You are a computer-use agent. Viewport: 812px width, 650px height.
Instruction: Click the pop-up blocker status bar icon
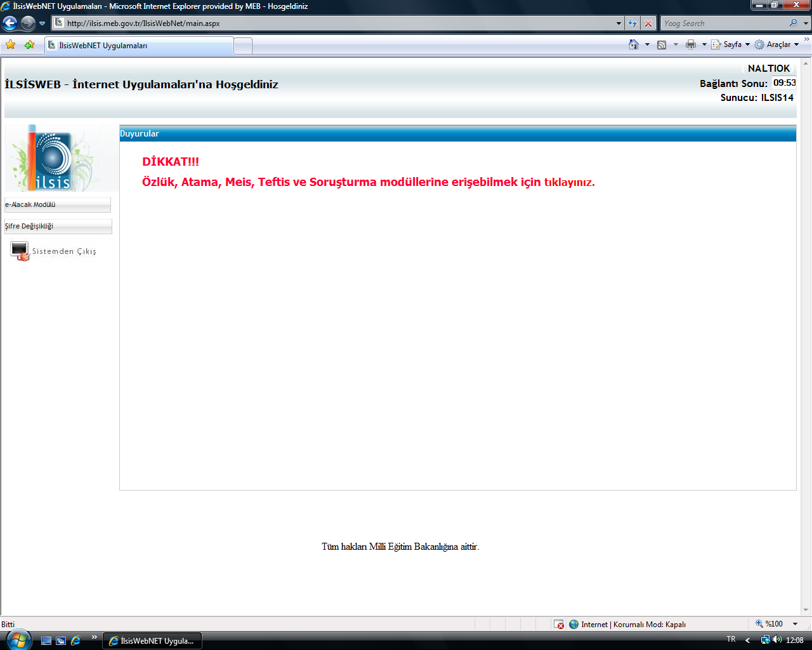[559, 625]
